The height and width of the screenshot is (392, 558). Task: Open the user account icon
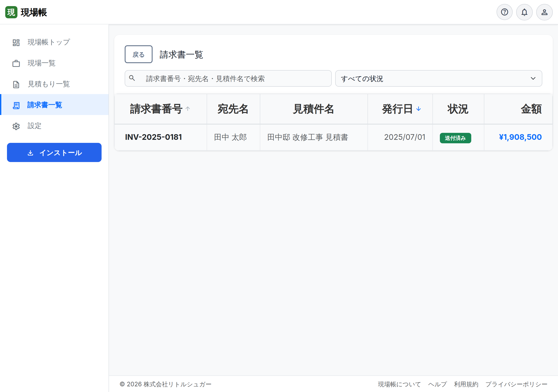point(544,12)
